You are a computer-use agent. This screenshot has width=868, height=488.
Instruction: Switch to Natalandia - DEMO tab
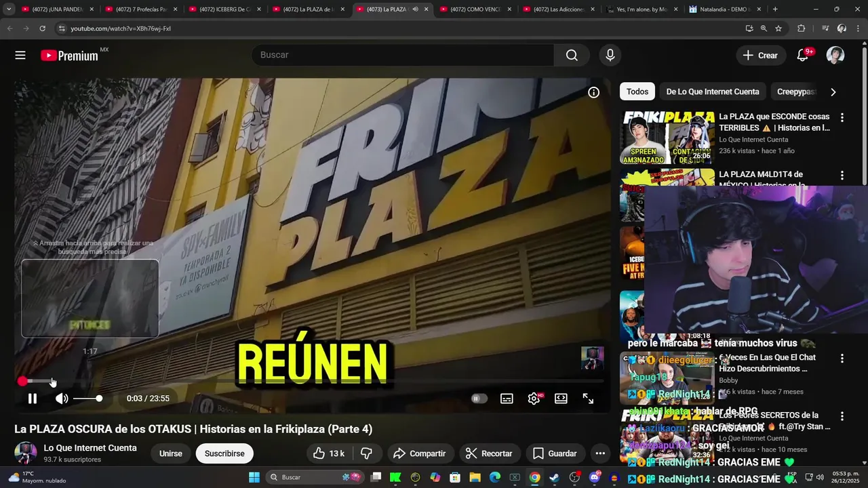(x=725, y=9)
